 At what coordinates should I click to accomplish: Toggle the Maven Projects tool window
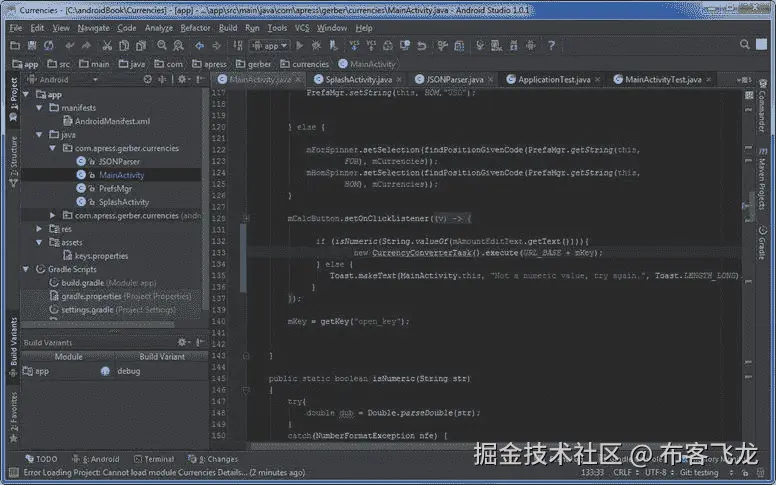pos(762,178)
